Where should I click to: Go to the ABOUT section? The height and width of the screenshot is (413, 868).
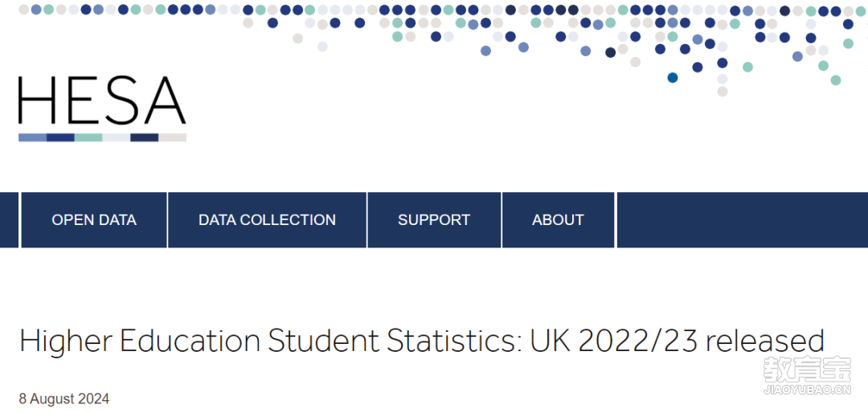click(558, 220)
